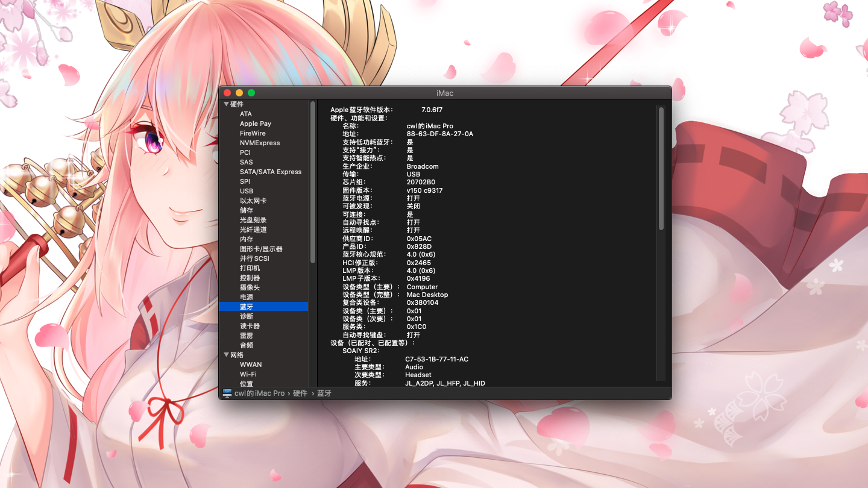The image size is (868, 488).
Task: Select NVMExpress in the sidebar
Action: [260, 143]
